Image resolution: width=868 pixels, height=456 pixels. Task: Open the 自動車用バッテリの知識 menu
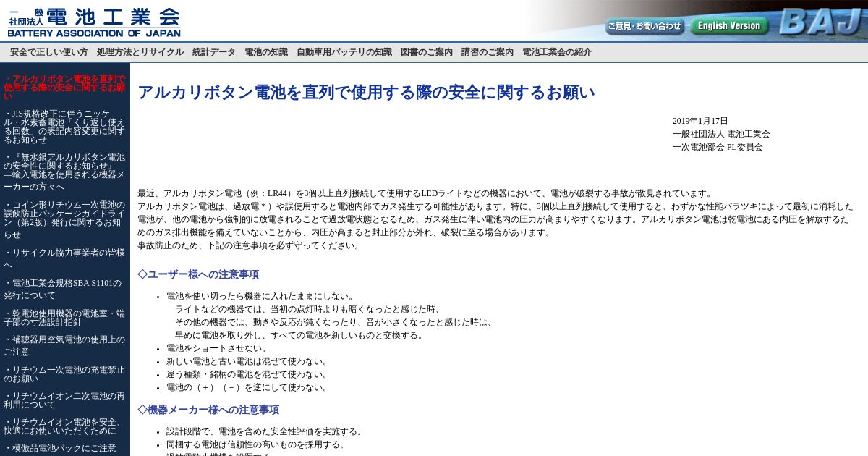coord(344,52)
